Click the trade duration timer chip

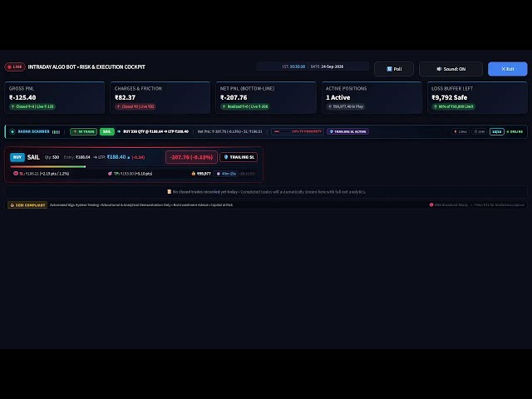tap(226, 174)
